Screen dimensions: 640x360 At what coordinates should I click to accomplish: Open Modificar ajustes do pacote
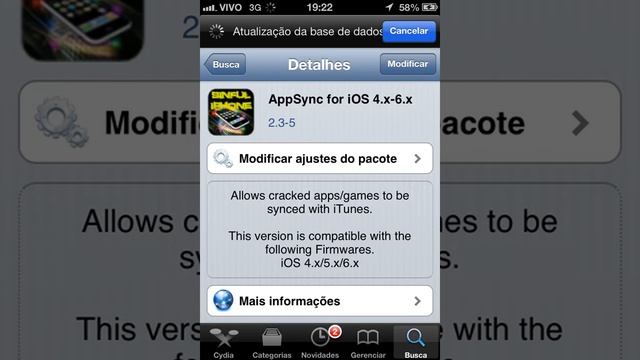click(320, 158)
